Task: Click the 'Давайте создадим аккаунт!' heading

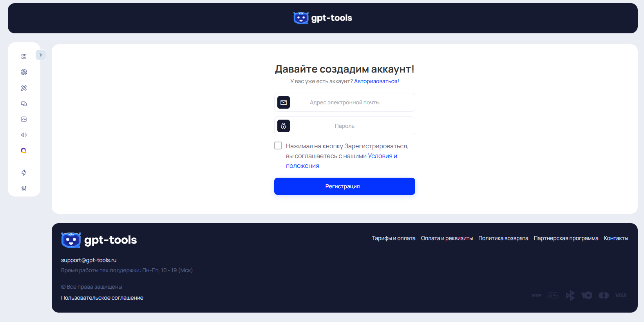Action: 345,69
